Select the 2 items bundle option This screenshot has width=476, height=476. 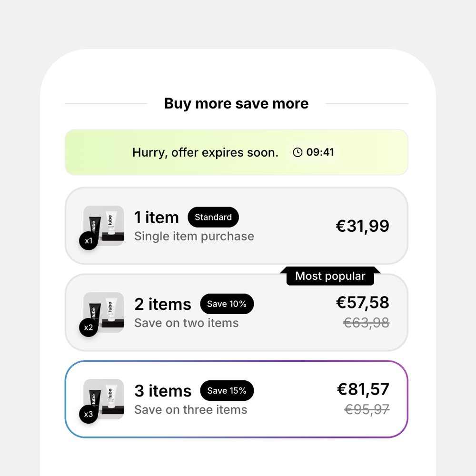pyautogui.click(x=237, y=312)
